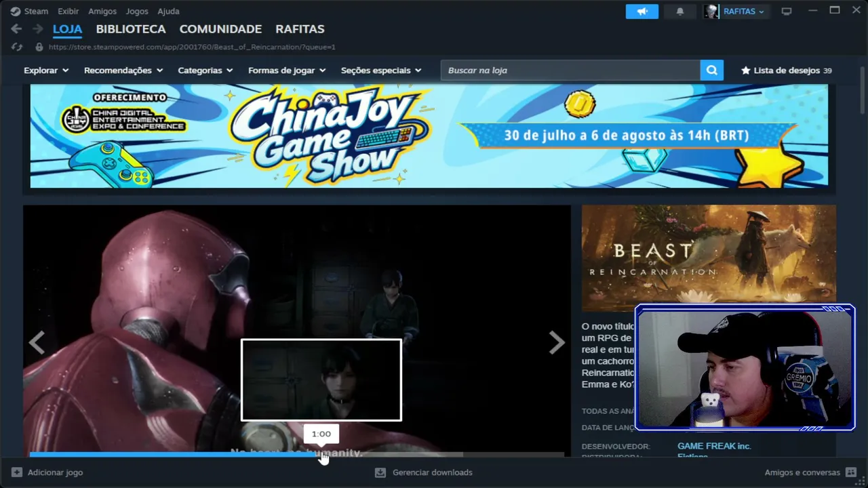
Task: Click the Steam logo menu
Action: 16,12
